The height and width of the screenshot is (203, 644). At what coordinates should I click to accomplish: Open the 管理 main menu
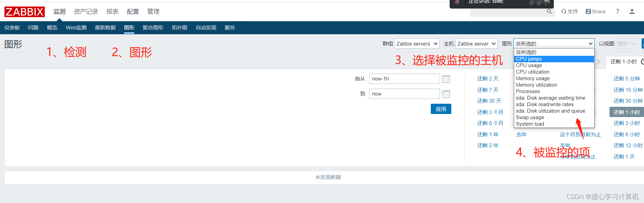point(153,12)
